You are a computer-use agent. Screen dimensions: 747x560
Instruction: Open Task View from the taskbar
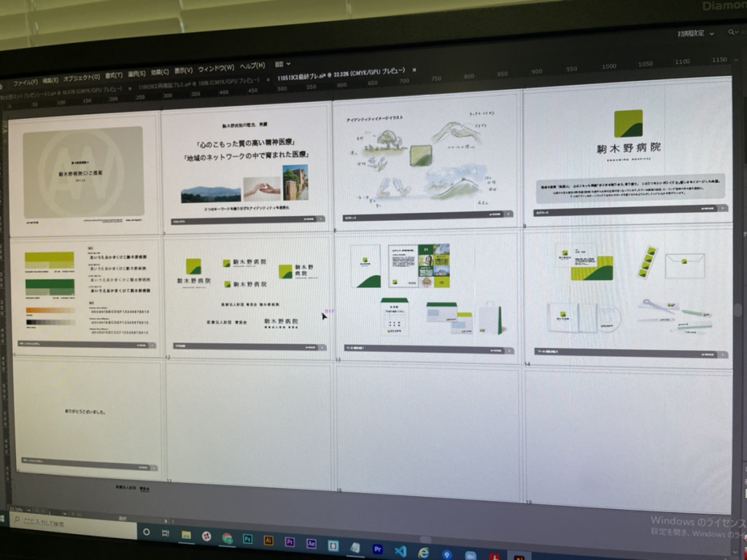coord(166,534)
